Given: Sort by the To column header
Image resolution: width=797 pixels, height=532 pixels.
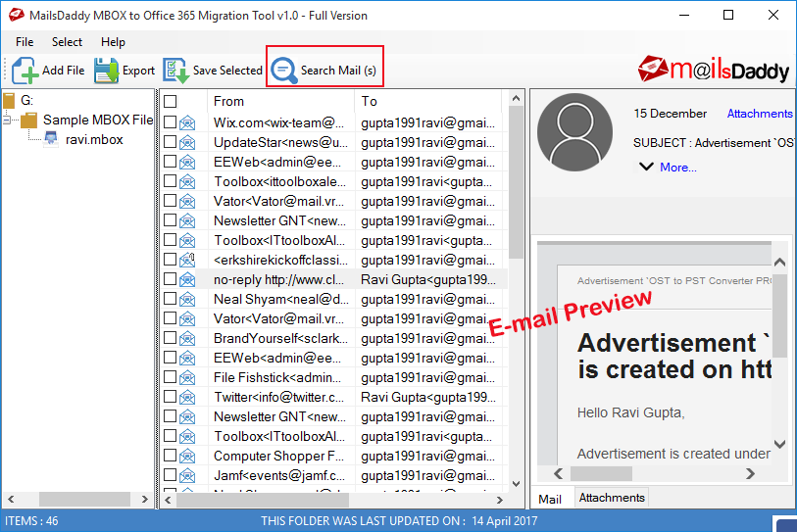Looking at the screenshot, I should click(x=428, y=102).
